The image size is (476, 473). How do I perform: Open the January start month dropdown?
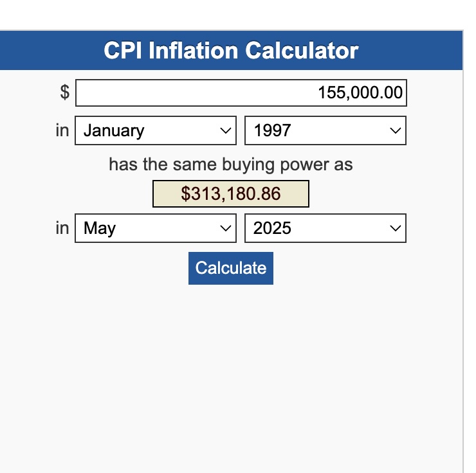149,130
